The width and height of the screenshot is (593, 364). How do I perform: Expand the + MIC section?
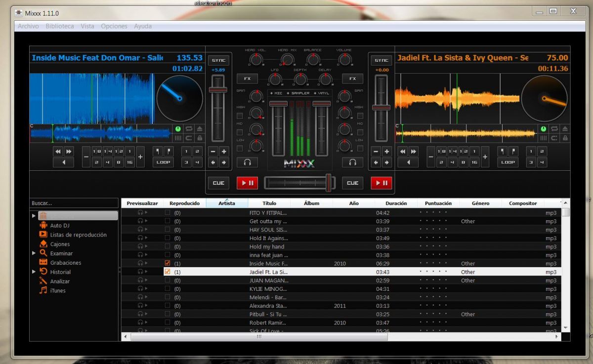click(276, 93)
